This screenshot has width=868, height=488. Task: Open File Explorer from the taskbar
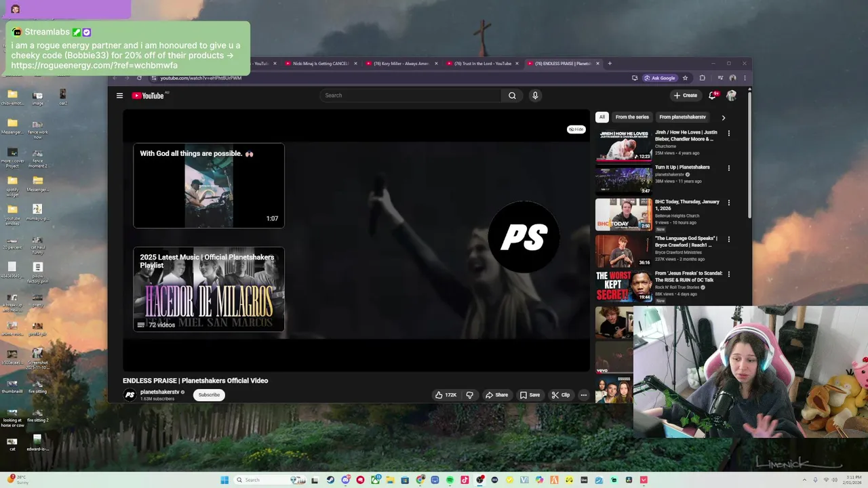[x=390, y=480]
